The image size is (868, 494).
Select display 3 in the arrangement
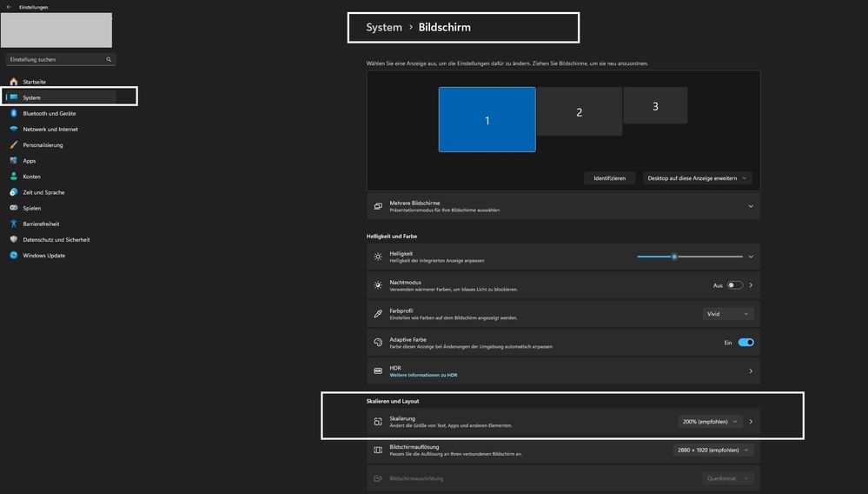tap(655, 105)
